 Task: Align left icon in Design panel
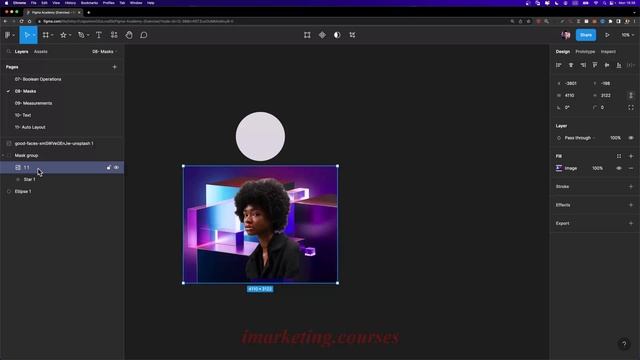(559, 65)
